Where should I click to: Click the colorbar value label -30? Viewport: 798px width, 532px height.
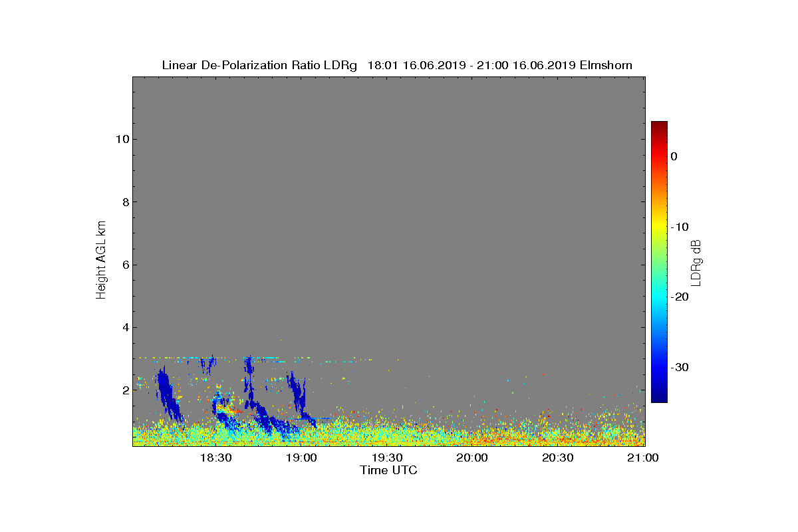coord(680,368)
